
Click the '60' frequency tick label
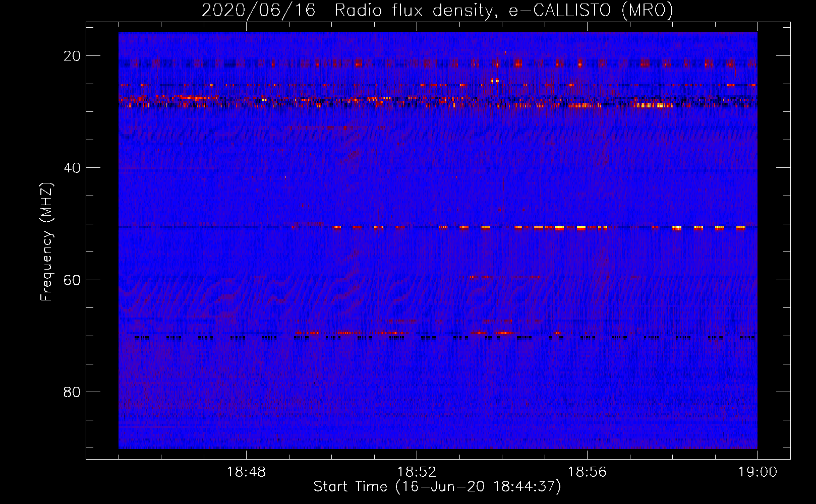[x=72, y=280]
